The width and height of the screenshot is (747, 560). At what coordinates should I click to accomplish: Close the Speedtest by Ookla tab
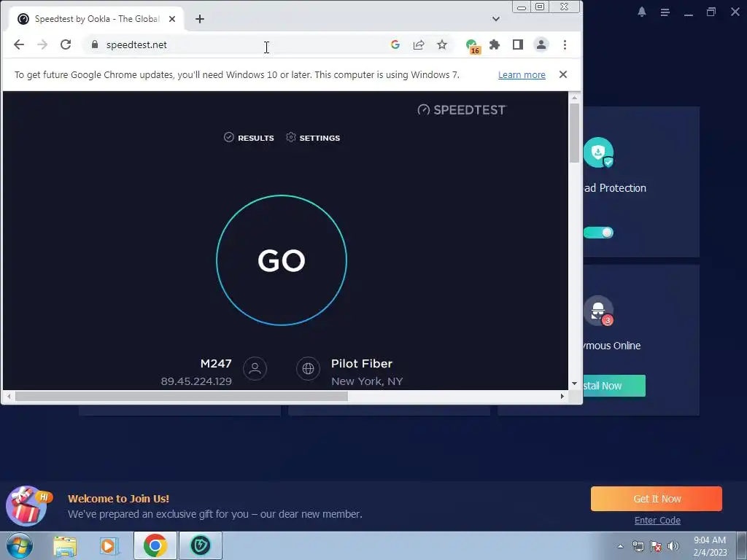click(x=172, y=19)
